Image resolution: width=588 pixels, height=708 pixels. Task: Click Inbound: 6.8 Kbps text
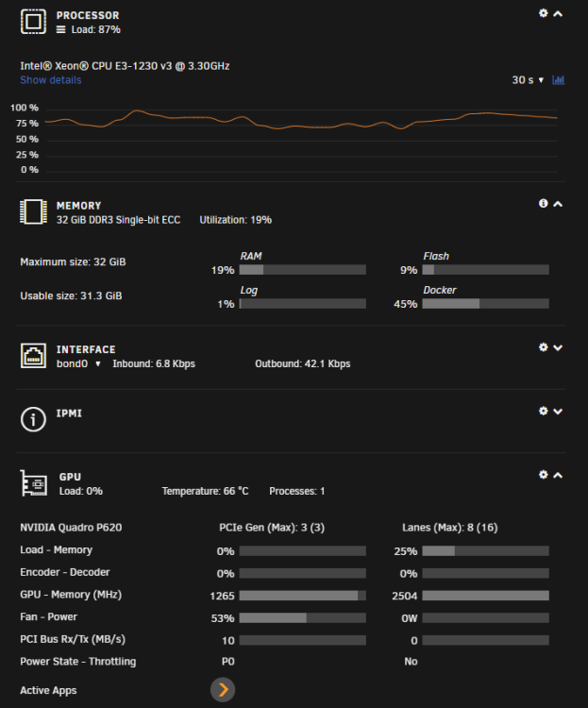pos(154,364)
